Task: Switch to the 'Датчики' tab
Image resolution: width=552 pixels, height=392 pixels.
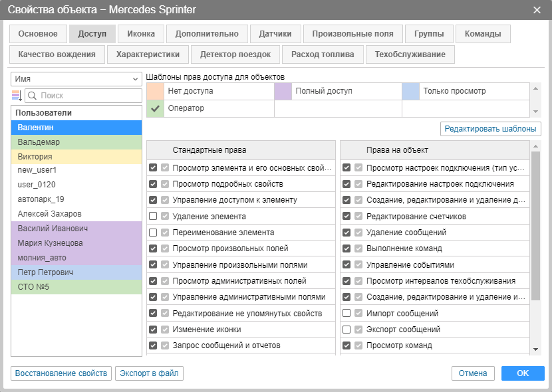Action: click(275, 34)
